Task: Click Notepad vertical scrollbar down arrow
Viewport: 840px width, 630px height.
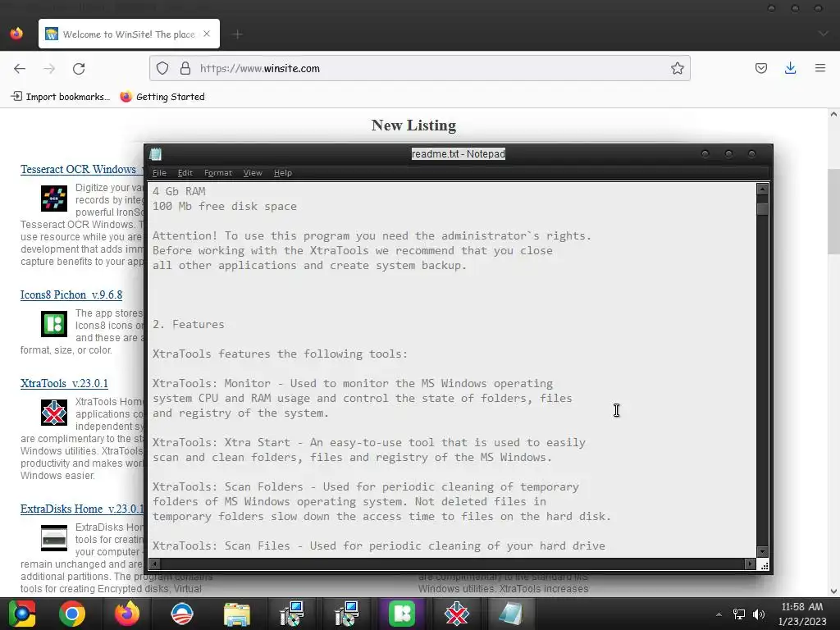Action: [x=762, y=551]
